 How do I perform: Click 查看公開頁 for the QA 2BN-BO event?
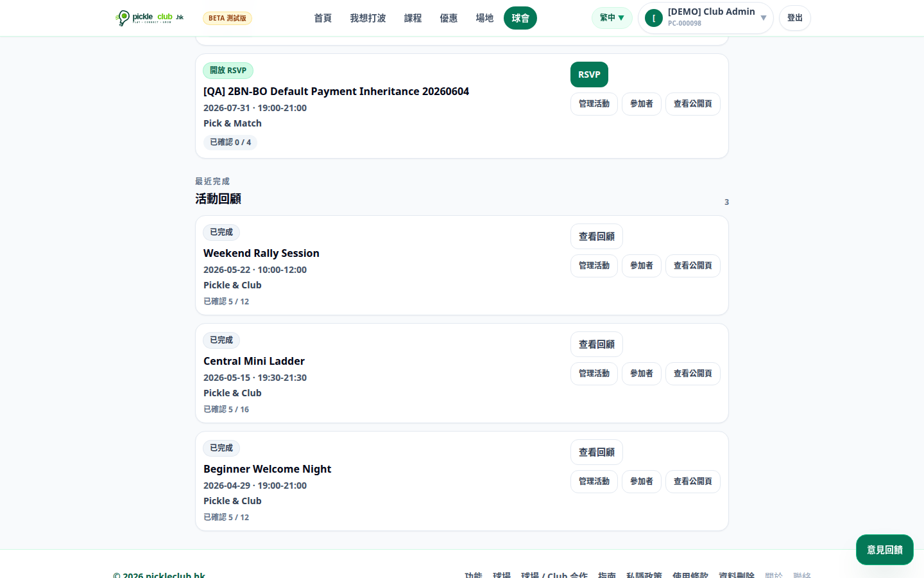[693, 104]
